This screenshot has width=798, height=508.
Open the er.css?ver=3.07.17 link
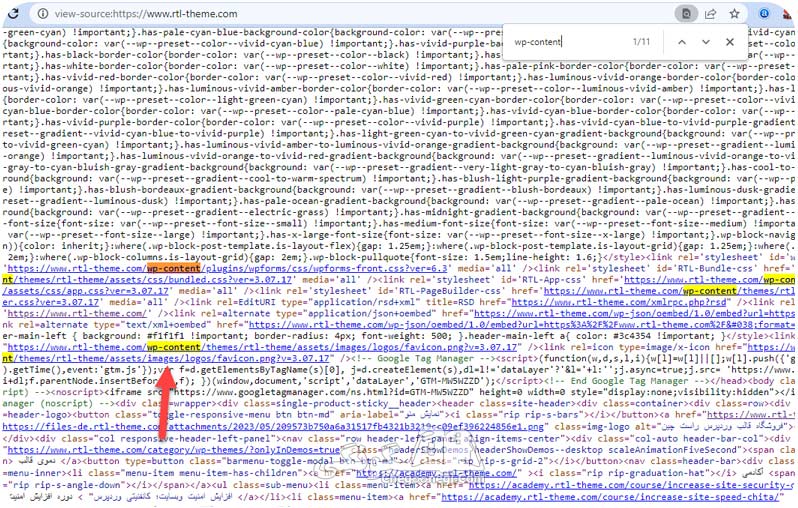(50, 302)
